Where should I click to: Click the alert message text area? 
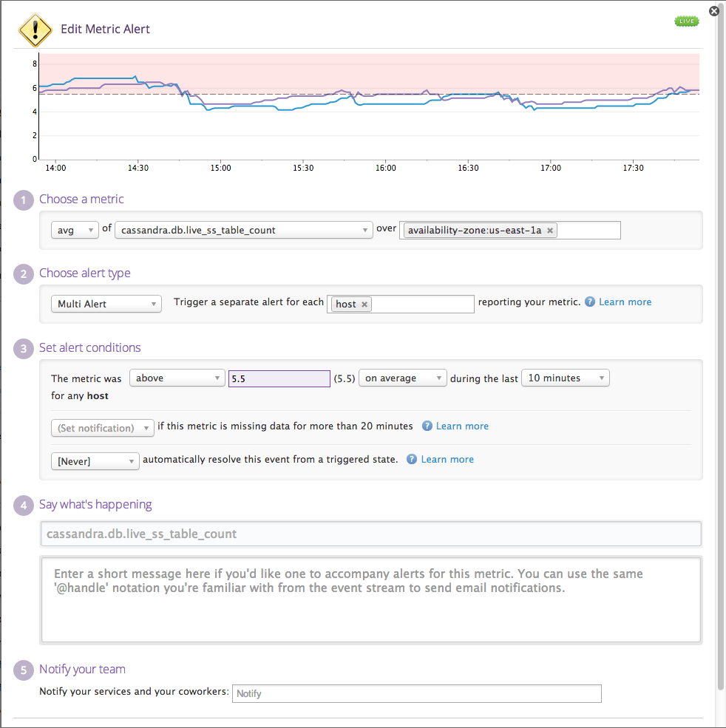370,599
